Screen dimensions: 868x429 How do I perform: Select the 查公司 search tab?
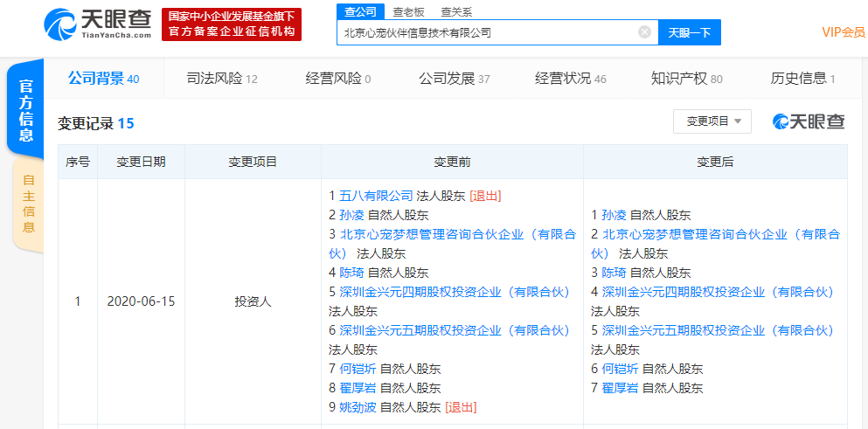pos(359,11)
